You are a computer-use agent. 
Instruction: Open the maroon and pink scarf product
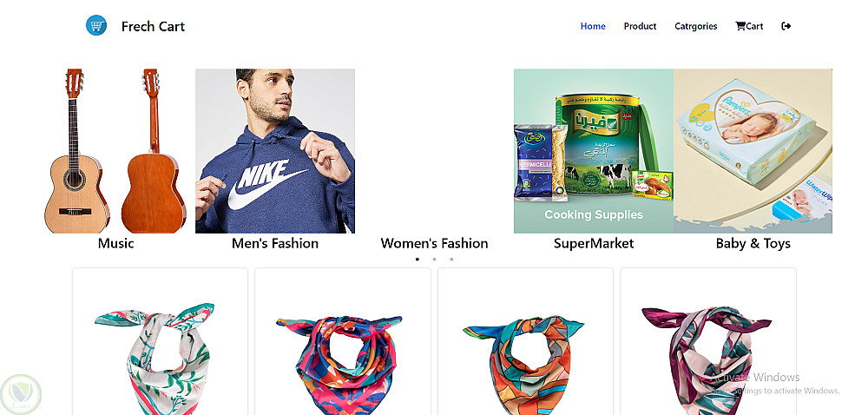pyautogui.click(x=708, y=341)
